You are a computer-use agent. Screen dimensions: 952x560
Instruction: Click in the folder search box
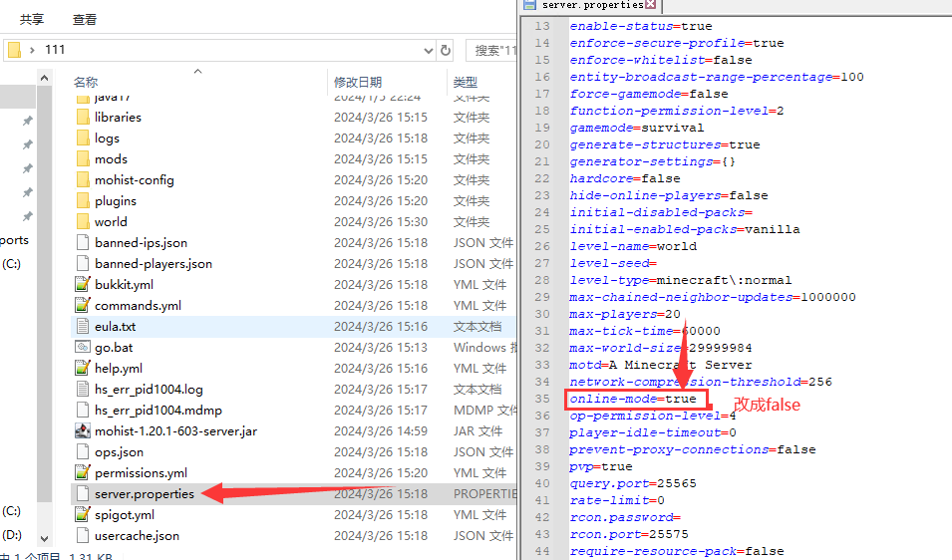click(x=491, y=50)
